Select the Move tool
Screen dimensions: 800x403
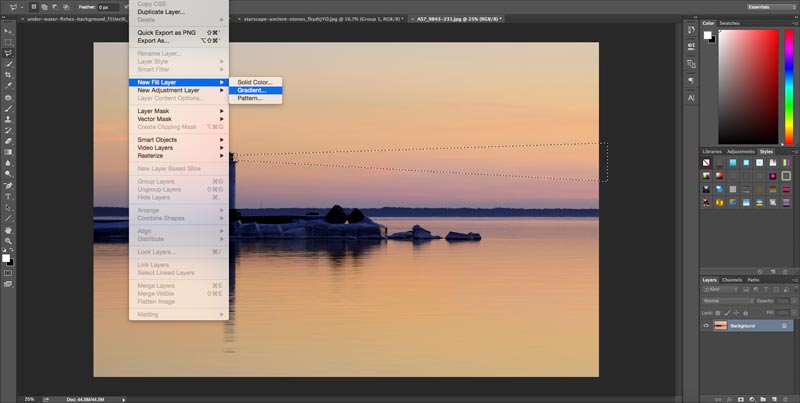[8, 31]
